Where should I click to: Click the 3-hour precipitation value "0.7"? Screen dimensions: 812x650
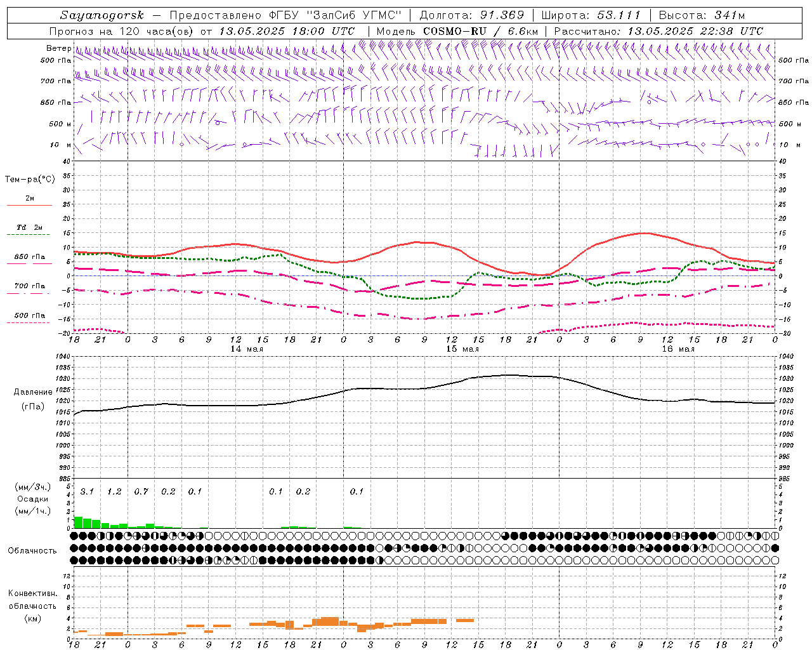(x=141, y=492)
